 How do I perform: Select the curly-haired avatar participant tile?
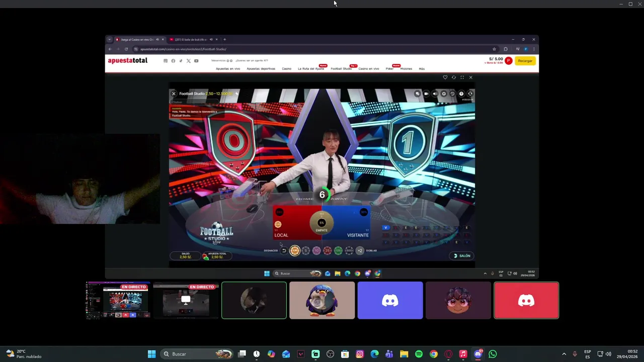click(458, 300)
